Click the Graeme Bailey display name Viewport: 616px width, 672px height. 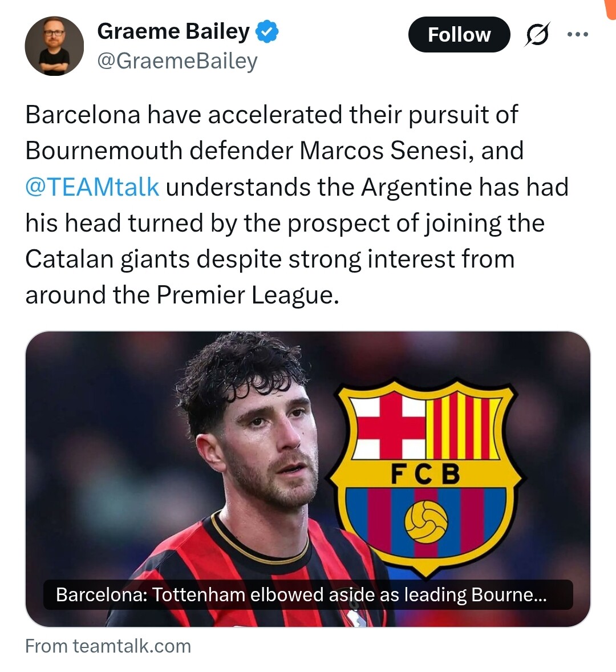pyautogui.click(x=173, y=31)
